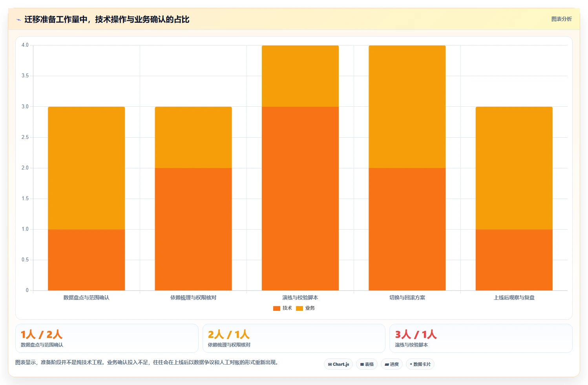Click the 业务 segment of 演练与校验脚本 bar
Image resolution: width=588 pixels, height=385 pixels.
click(x=300, y=76)
